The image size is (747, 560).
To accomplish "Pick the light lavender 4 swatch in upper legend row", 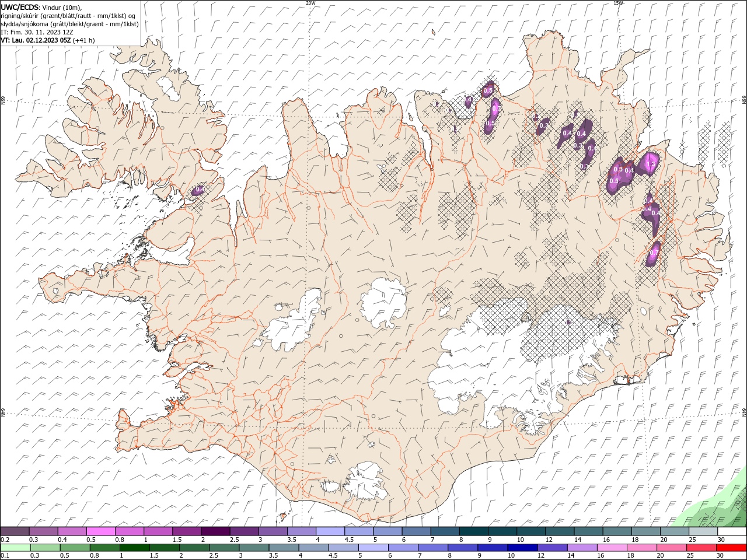I will 330,531.
